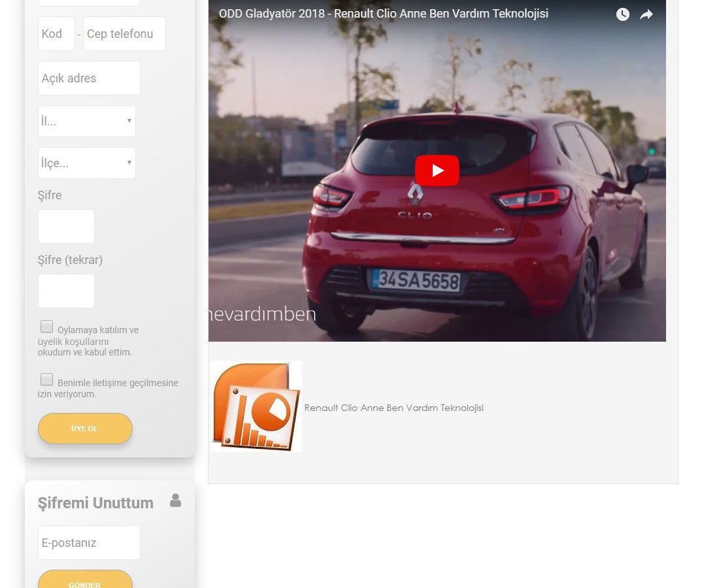
Task: Focus the Kod area code field
Action: (56, 33)
